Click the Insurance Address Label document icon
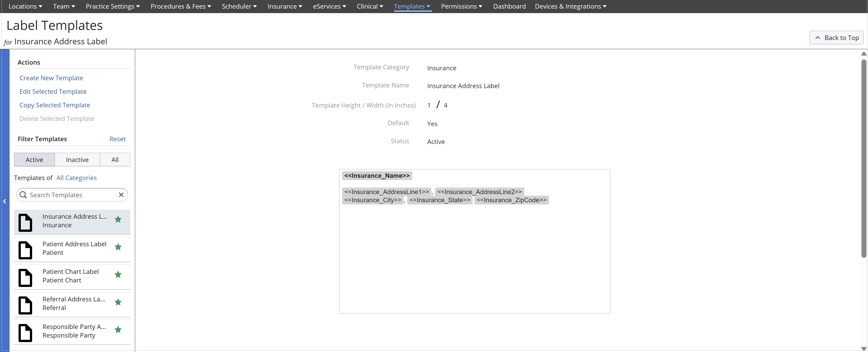Image resolution: width=868 pixels, height=352 pixels. pyautogui.click(x=25, y=223)
